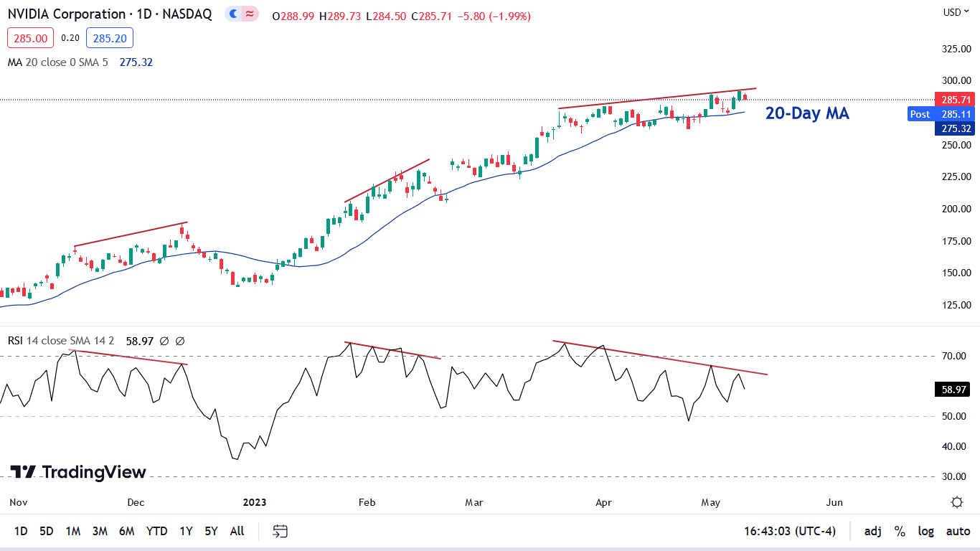This screenshot has width=980, height=551.
Task: Switch to the YTD time range
Action: [x=156, y=531]
